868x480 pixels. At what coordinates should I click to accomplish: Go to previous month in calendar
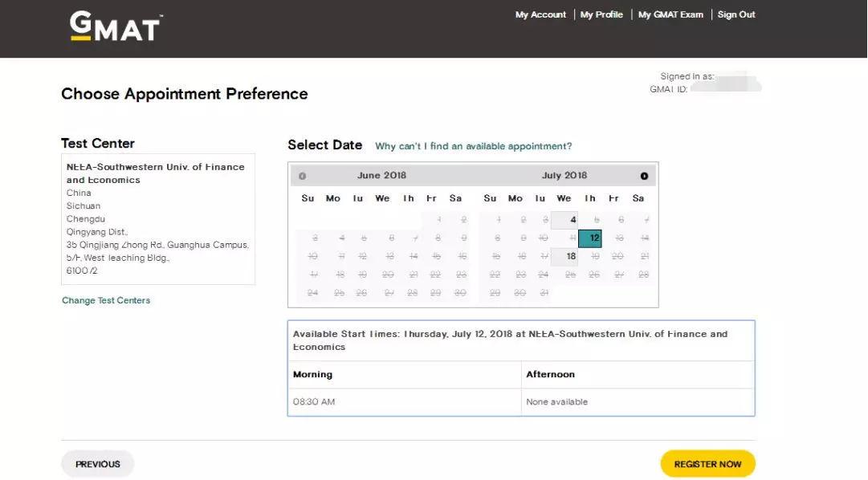pyautogui.click(x=302, y=176)
